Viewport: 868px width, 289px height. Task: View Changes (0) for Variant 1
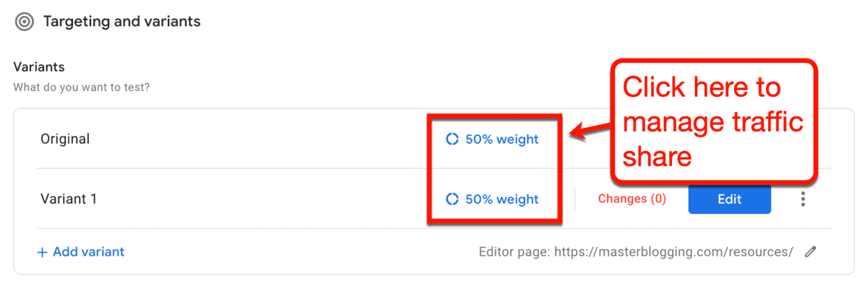tap(632, 199)
